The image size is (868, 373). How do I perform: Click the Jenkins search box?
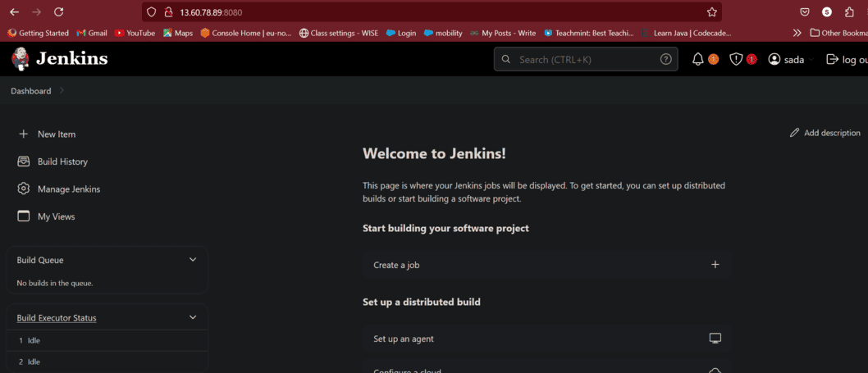pyautogui.click(x=586, y=59)
